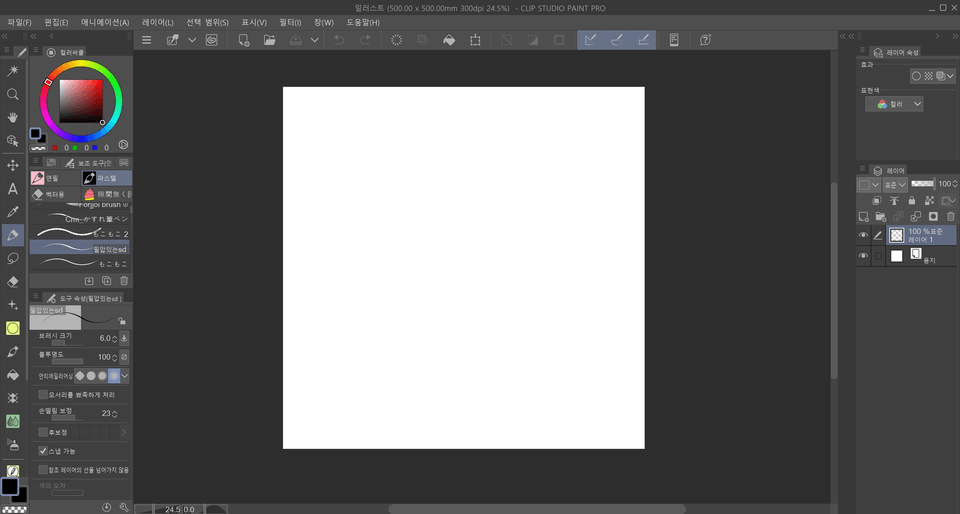Open the 표현색 컬러 dropdown
960x514 pixels.
[x=894, y=104]
